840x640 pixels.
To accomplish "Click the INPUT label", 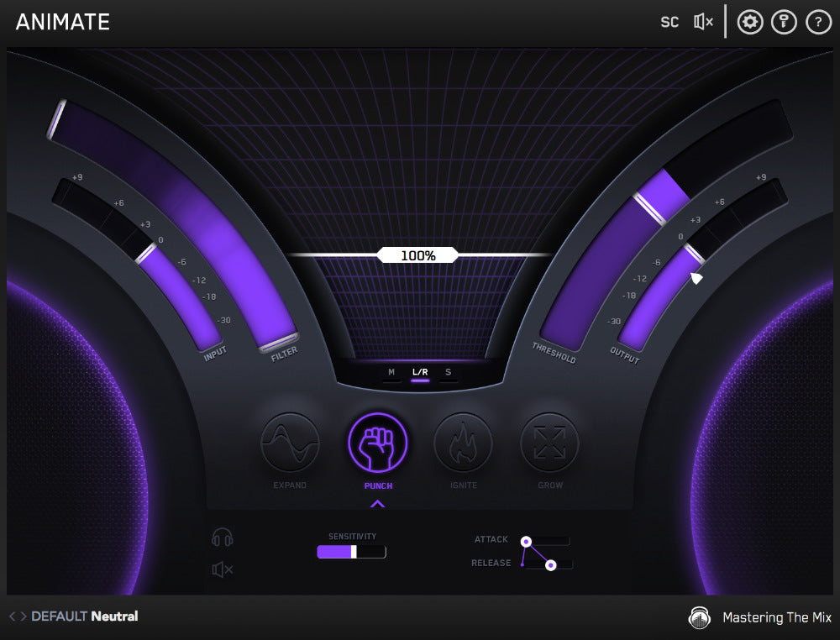I will [215, 354].
